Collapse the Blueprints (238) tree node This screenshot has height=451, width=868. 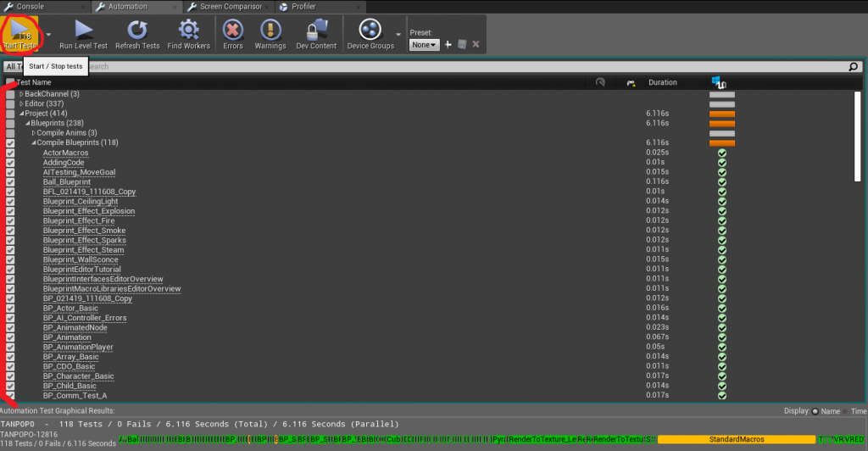coord(28,123)
